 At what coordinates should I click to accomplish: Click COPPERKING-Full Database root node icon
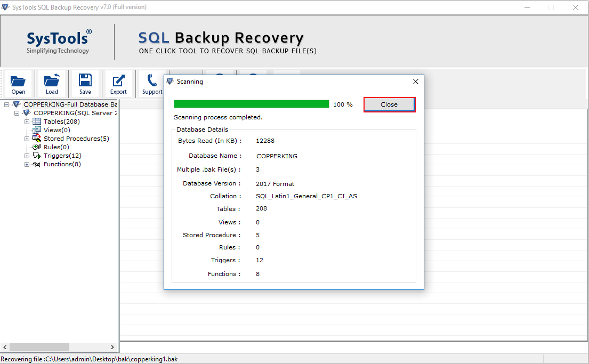pos(17,104)
